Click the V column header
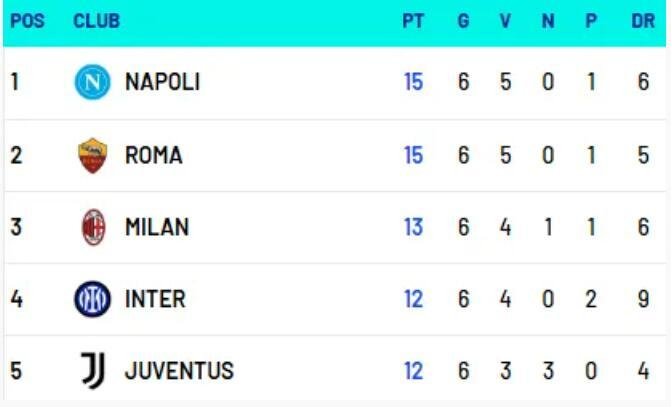The width and height of the screenshot is (671, 407). (x=505, y=21)
